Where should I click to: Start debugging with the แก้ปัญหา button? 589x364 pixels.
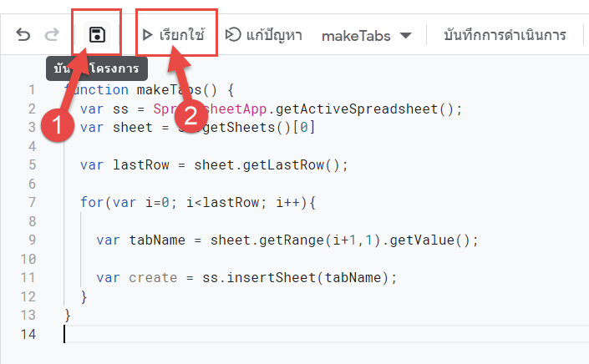coord(264,35)
